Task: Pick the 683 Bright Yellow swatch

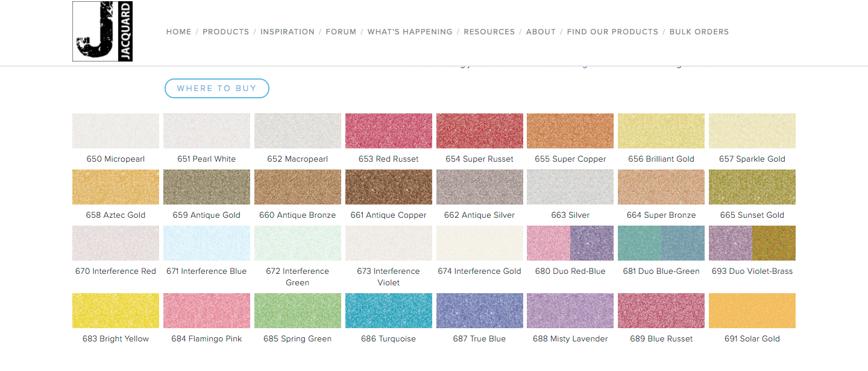Action: coord(116,311)
